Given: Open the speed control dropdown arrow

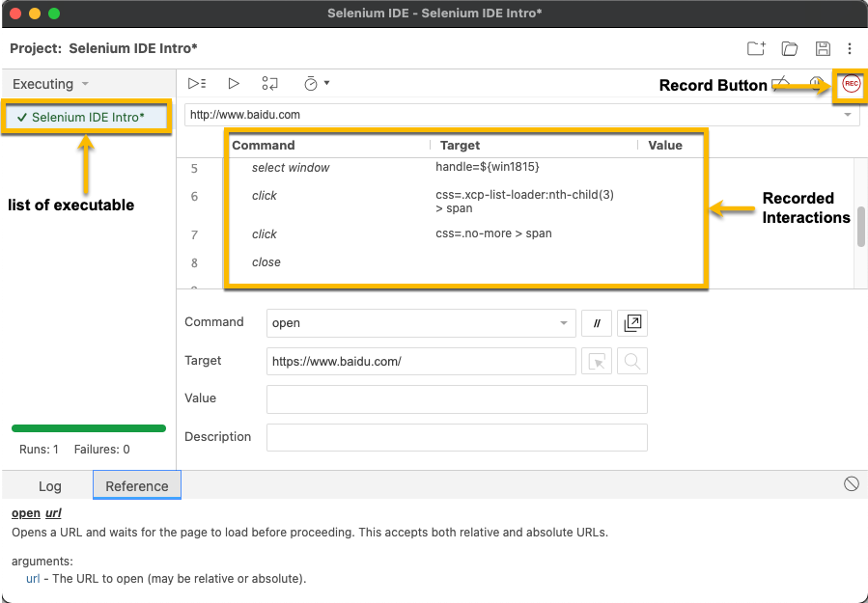Looking at the screenshot, I should pyautogui.click(x=326, y=83).
